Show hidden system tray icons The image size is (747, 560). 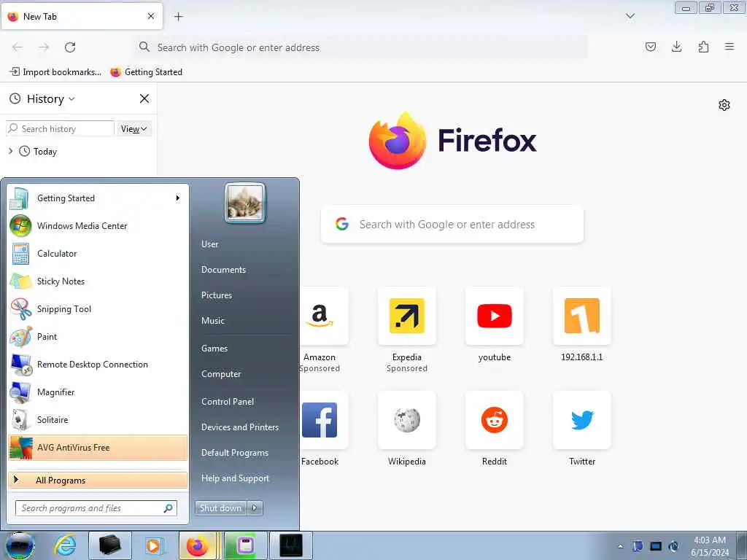click(x=620, y=546)
